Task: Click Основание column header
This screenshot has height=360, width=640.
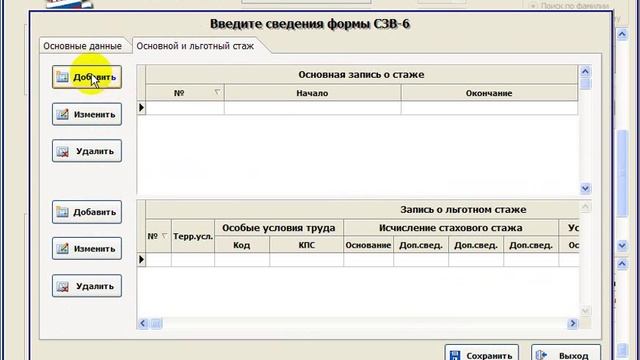Action: click(368, 245)
